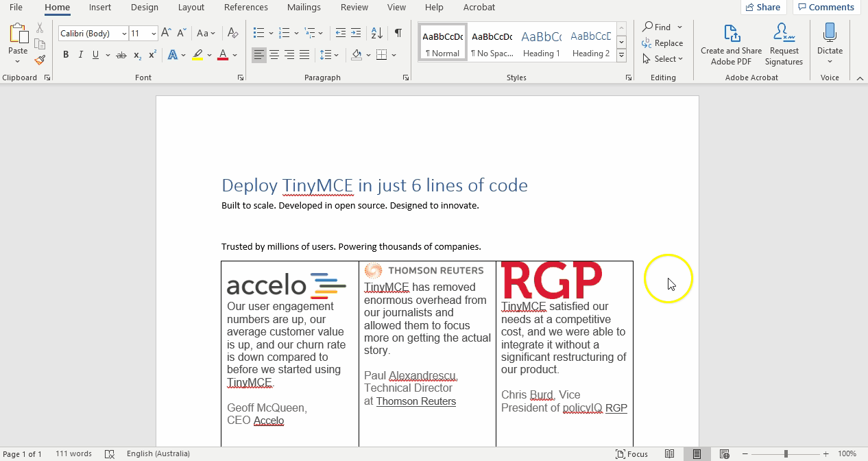This screenshot has height=461, width=868.
Task: Switch to the Acrobat ribbon tab
Action: coord(479,7)
